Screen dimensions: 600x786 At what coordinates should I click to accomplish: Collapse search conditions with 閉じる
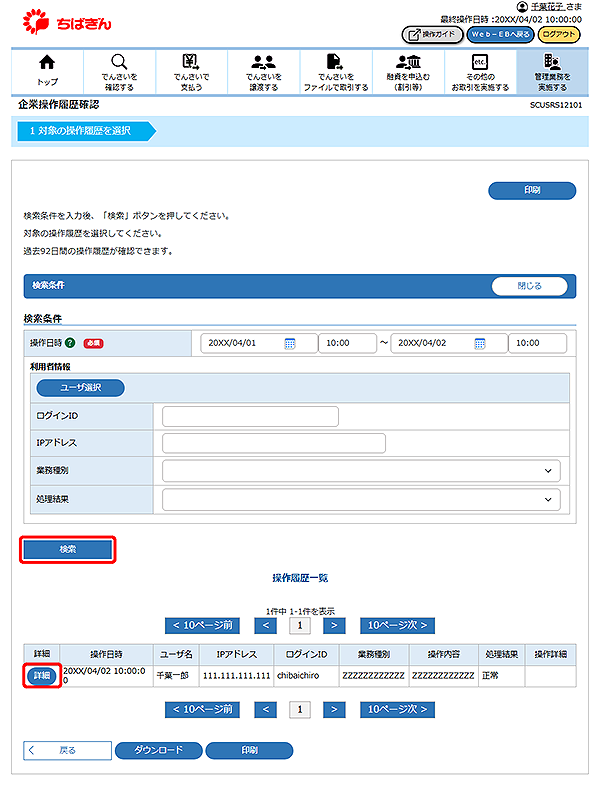tap(529, 286)
